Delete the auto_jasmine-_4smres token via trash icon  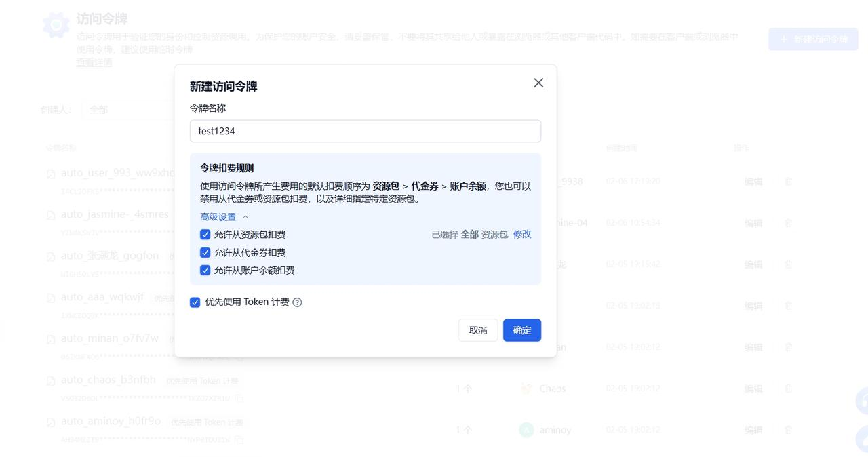point(788,223)
